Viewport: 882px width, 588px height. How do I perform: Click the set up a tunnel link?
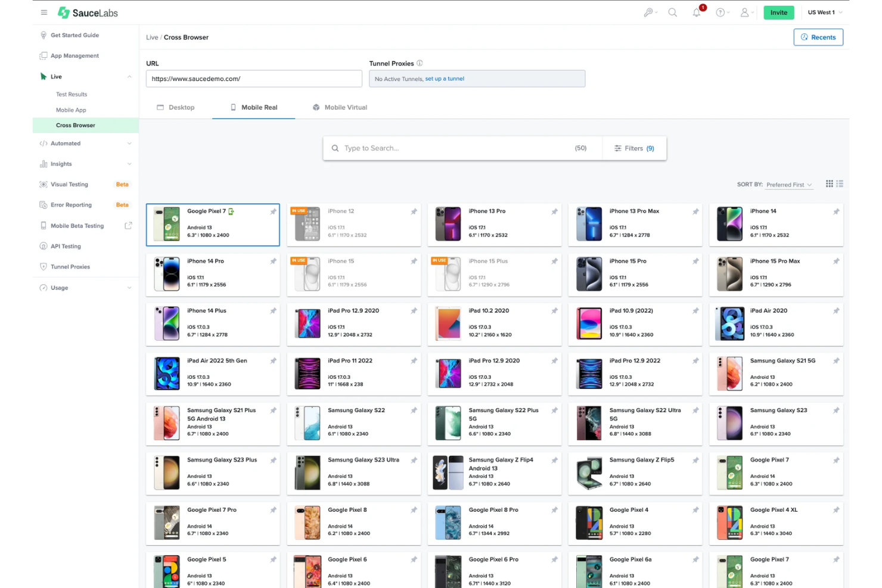click(x=445, y=79)
